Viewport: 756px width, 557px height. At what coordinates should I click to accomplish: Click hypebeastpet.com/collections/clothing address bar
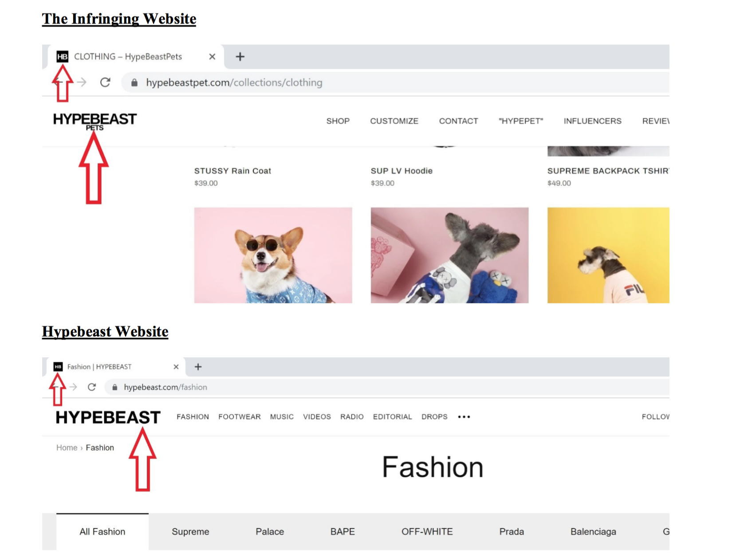tap(395, 83)
